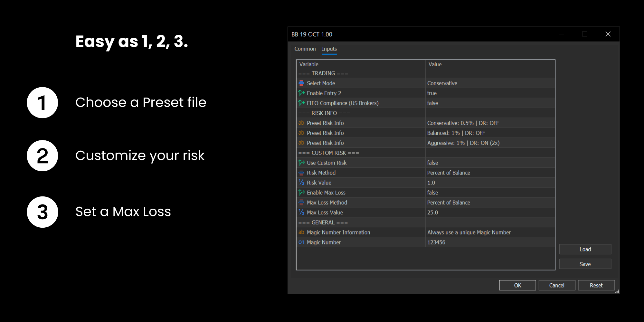Viewport: 644px width, 322px height.
Task: Open Max Loss Method value dropdown
Action: tap(449, 203)
